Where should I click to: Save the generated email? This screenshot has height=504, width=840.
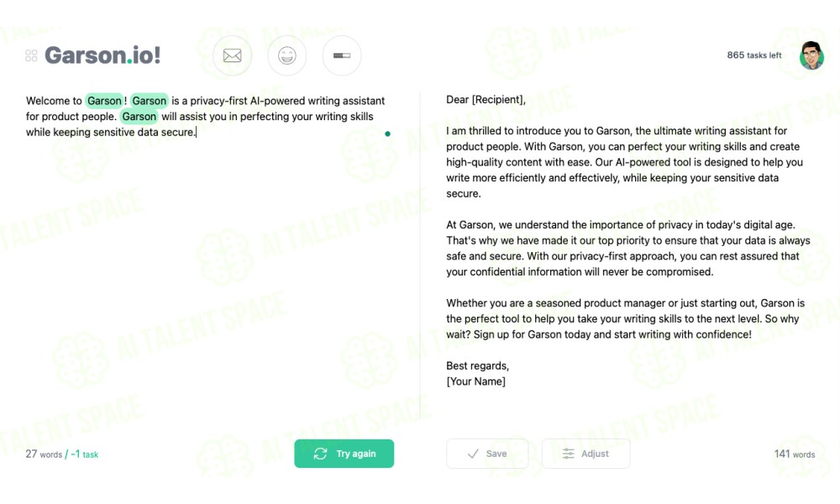coord(487,454)
